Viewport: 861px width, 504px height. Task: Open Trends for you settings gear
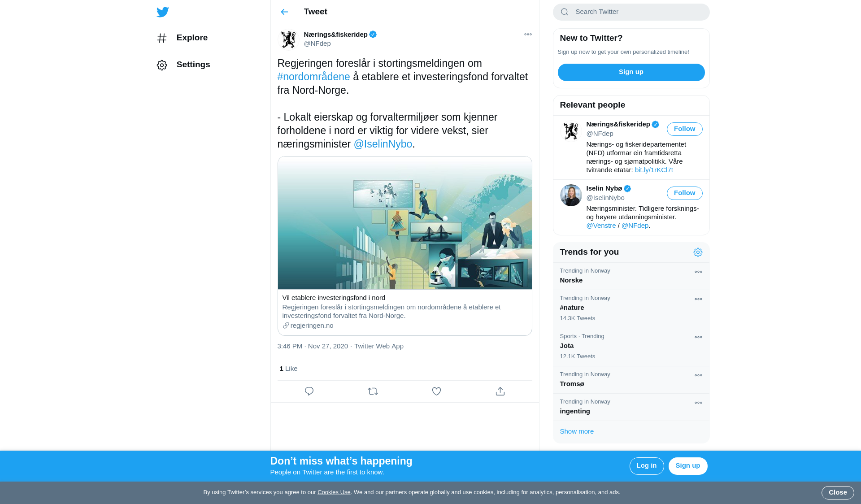pos(698,252)
